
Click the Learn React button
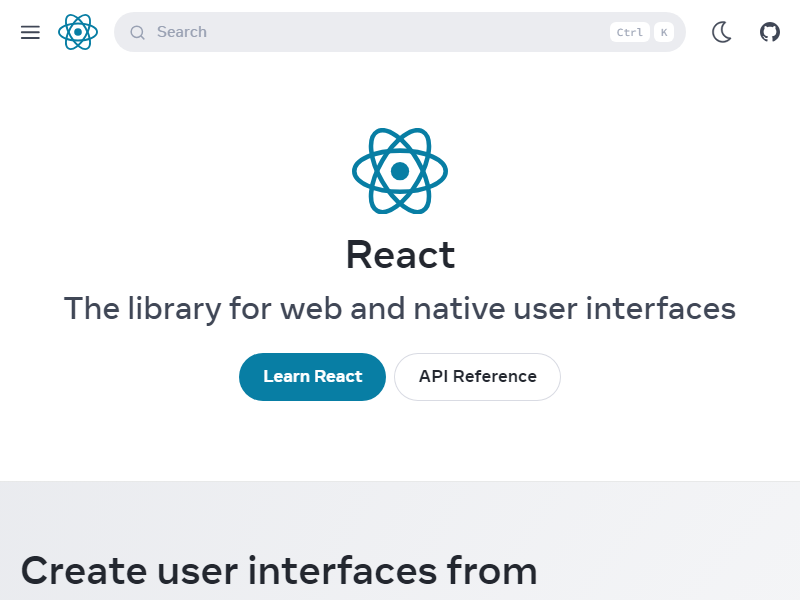pyautogui.click(x=312, y=377)
